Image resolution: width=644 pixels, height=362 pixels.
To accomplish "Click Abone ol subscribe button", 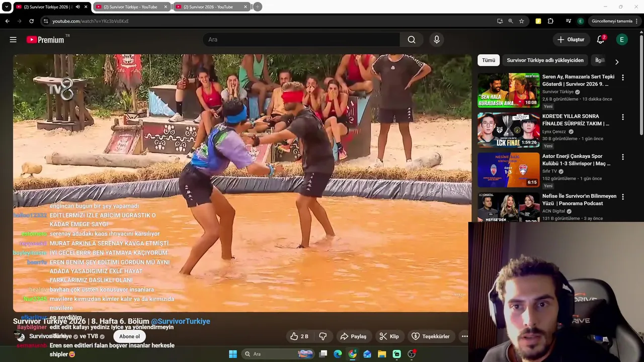I will (x=129, y=336).
